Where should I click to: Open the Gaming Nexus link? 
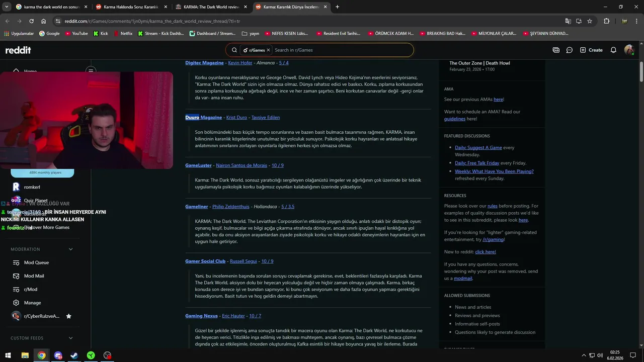pos(201,316)
